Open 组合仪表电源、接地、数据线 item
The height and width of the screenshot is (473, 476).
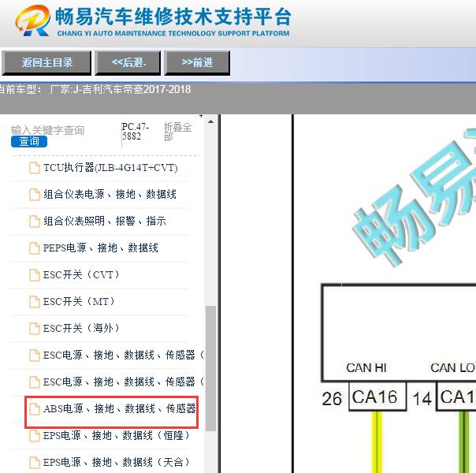coord(110,194)
